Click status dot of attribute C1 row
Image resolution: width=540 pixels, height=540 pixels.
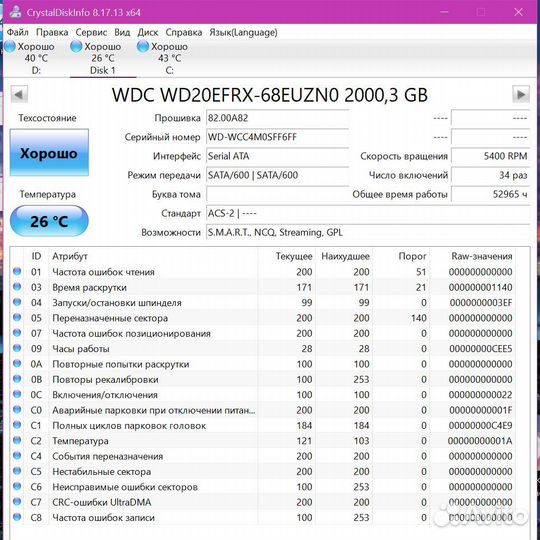(x=17, y=425)
